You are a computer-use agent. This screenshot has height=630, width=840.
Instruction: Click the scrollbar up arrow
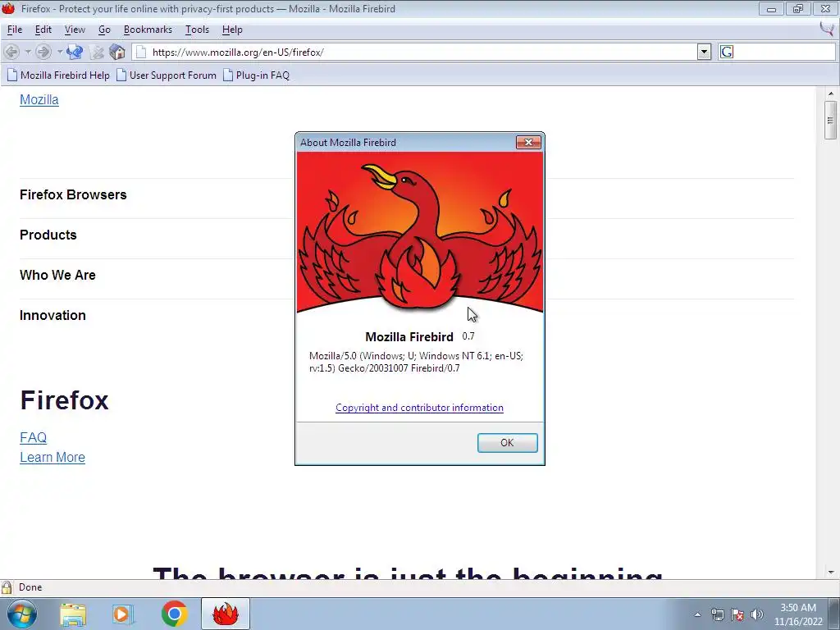point(830,94)
